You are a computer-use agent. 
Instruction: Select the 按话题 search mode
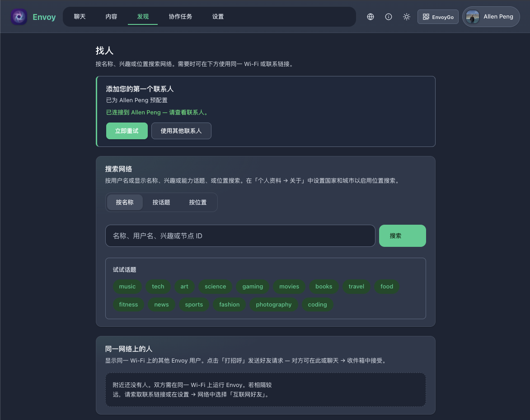(x=161, y=202)
